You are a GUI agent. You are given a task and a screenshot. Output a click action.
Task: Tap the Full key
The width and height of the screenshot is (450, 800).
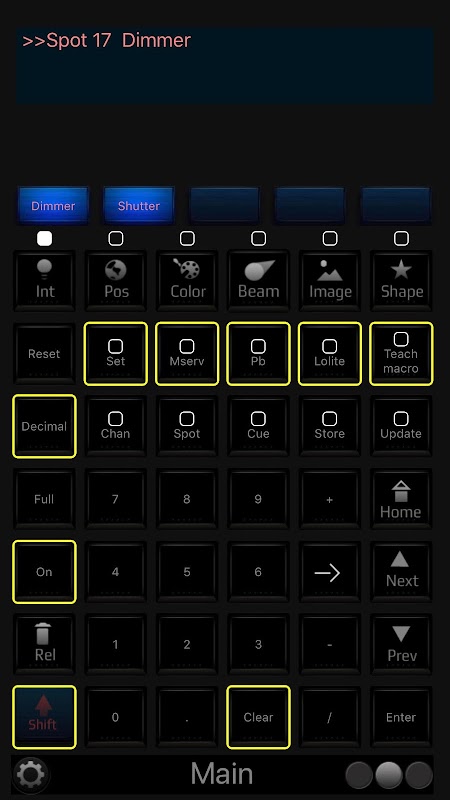click(44, 499)
